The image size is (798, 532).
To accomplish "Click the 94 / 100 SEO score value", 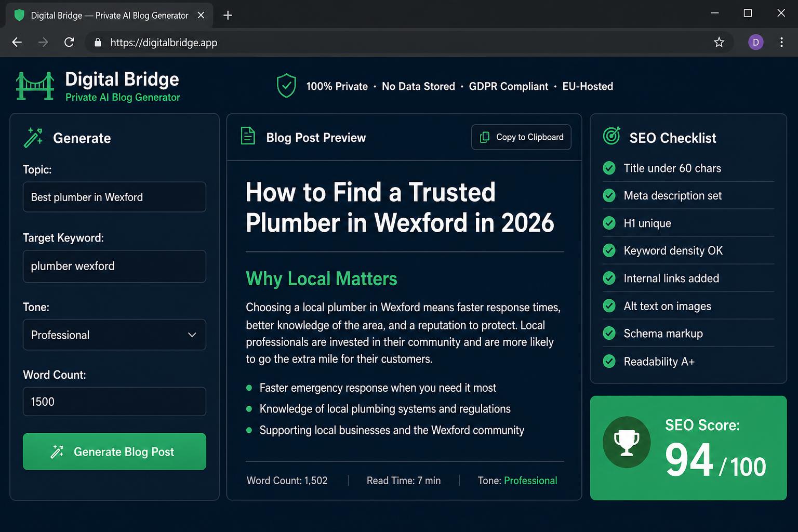I will (x=715, y=460).
